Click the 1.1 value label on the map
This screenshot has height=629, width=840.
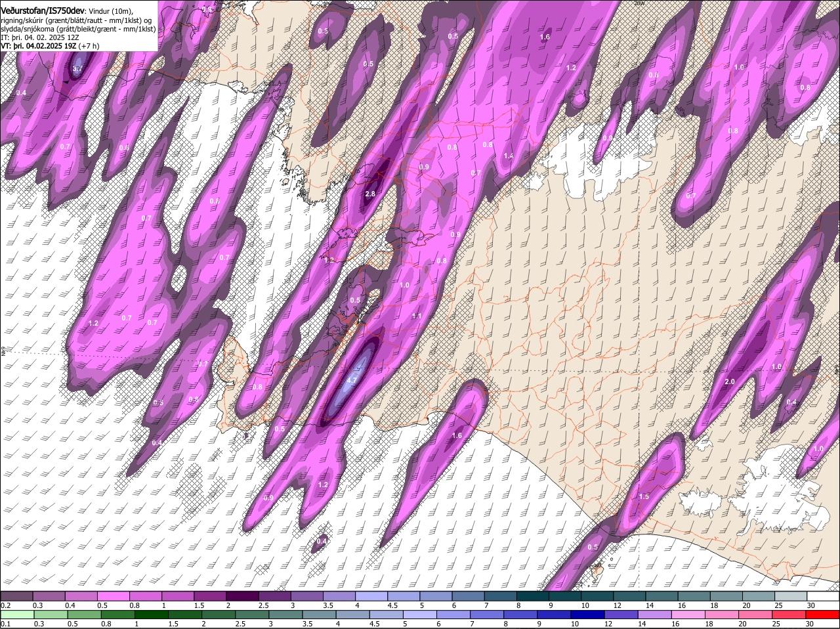pos(417,316)
